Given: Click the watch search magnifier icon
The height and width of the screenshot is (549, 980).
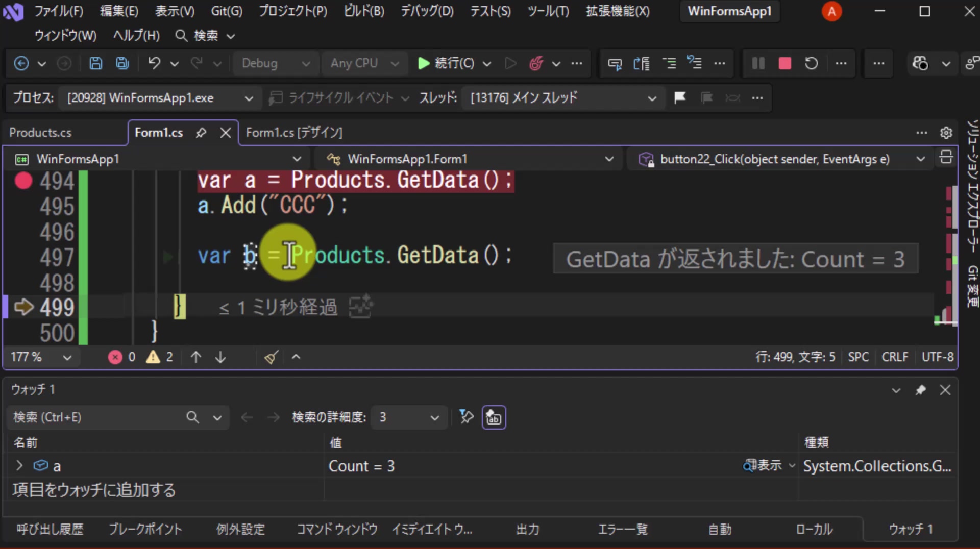Looking at the screenshot, I should pyautogui.click(x=192, y=417).
